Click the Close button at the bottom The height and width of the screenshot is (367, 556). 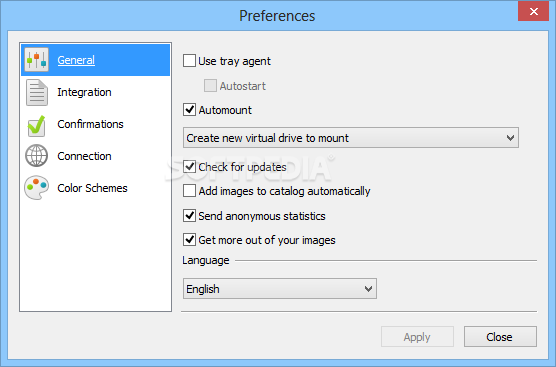500,337
